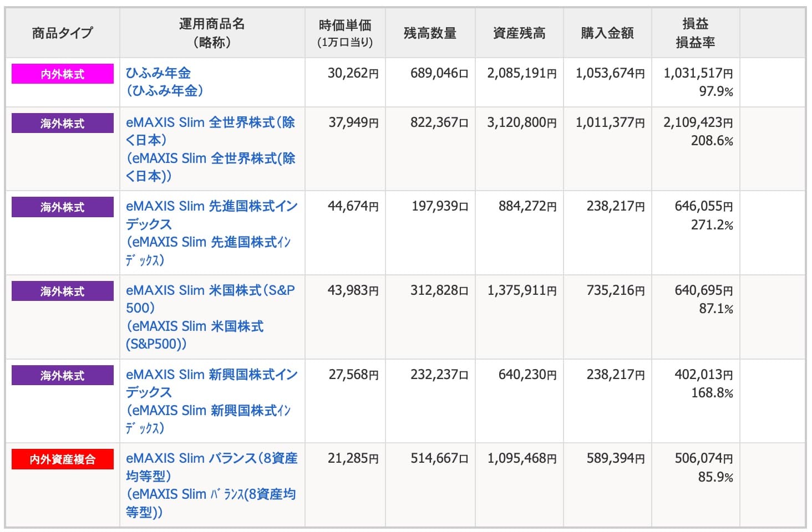Open eMAXIS Slim バランス(8資産均等型) fund link
812x532 pixels.
click(212, 485)
